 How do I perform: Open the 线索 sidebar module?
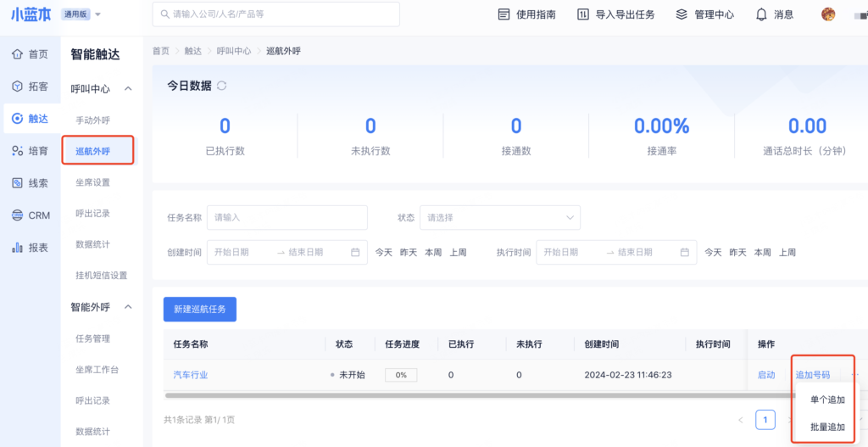[x=31, y=183]
